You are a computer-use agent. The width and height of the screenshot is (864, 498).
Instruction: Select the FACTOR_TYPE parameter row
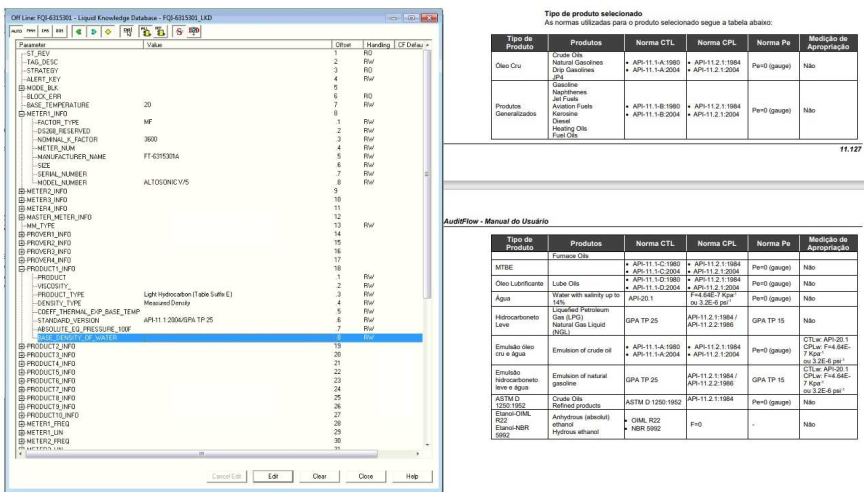point(220,122)
